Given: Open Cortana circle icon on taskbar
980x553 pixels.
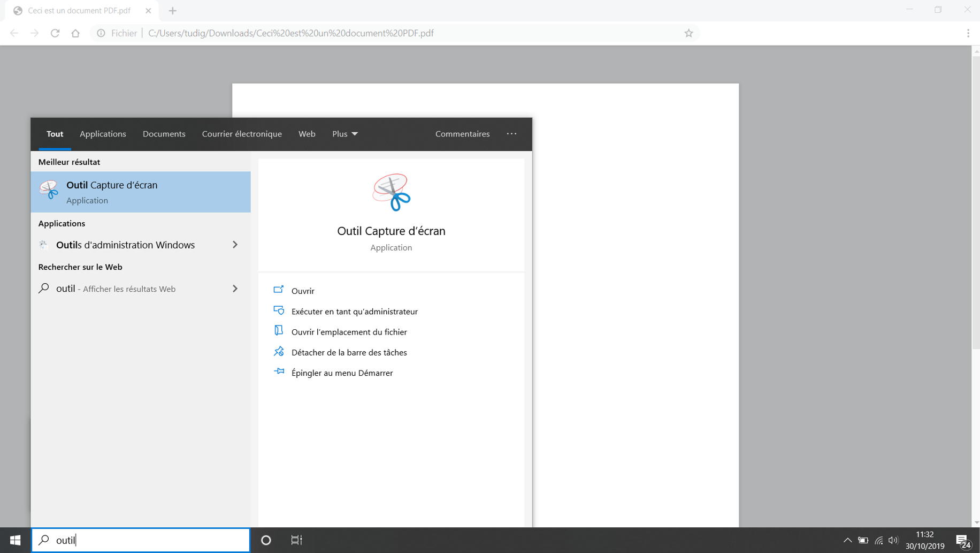Looking at the screenshot, I should (266, 540).
